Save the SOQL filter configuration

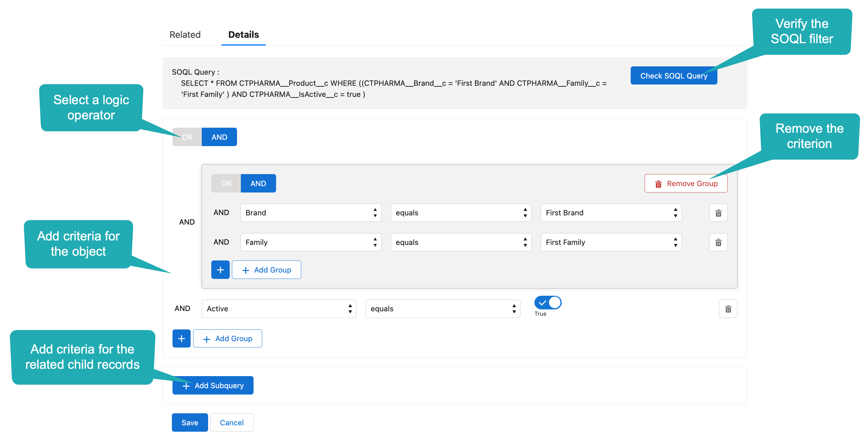190,422
